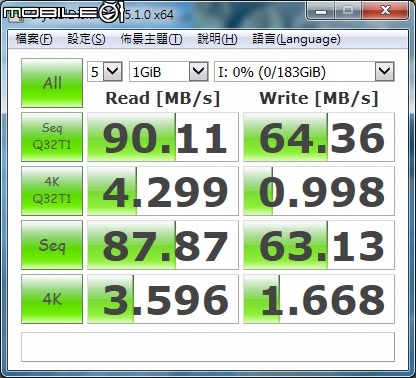Start the Seq Q32T1 test
The image size is (416, 378).
[52, 137]
